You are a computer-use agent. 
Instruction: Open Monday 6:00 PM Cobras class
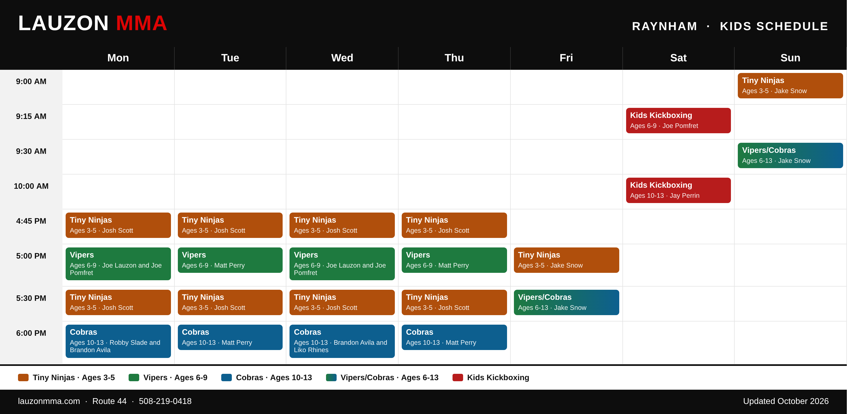click(118, 341)
